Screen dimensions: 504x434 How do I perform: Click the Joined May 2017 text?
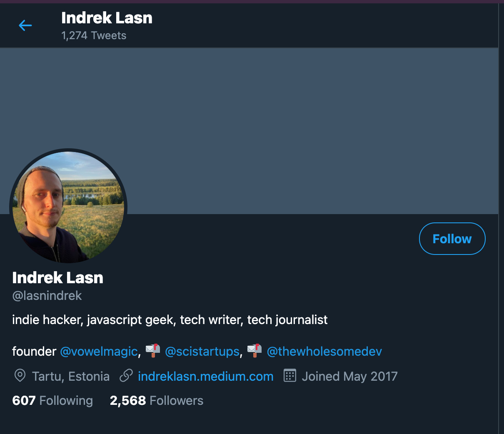coord(349,376)
